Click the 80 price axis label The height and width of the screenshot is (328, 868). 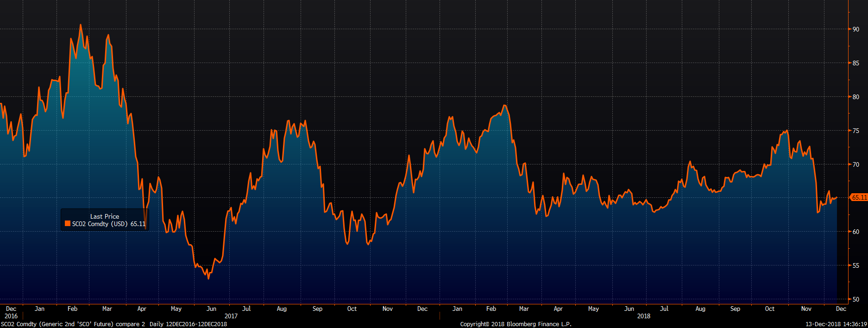(855, 97)
